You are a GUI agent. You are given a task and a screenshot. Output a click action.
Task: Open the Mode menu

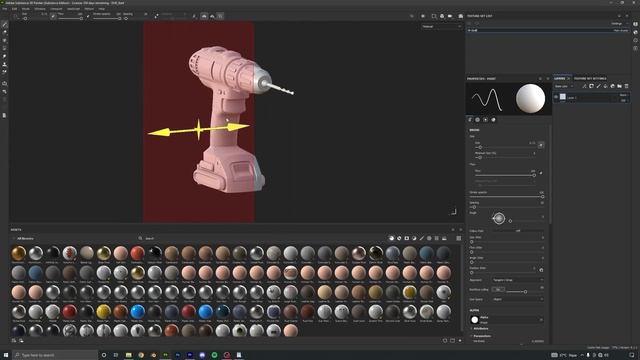point(26,9)
